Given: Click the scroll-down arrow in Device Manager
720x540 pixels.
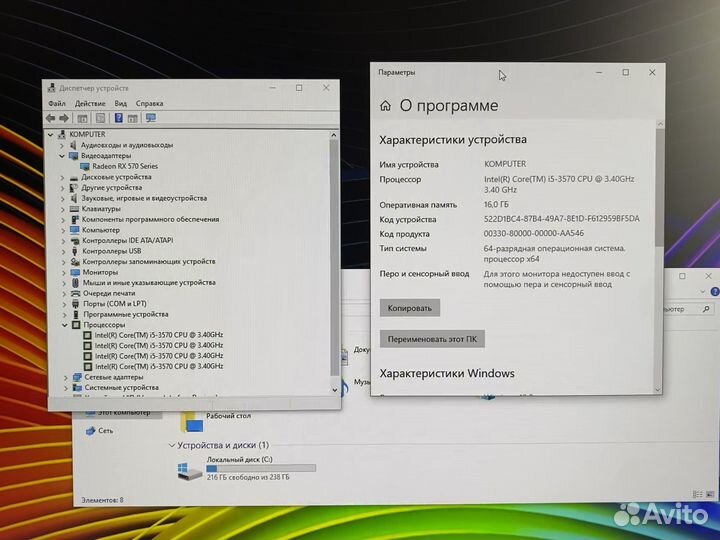Looking at the screenshot, I should [334, 390].
